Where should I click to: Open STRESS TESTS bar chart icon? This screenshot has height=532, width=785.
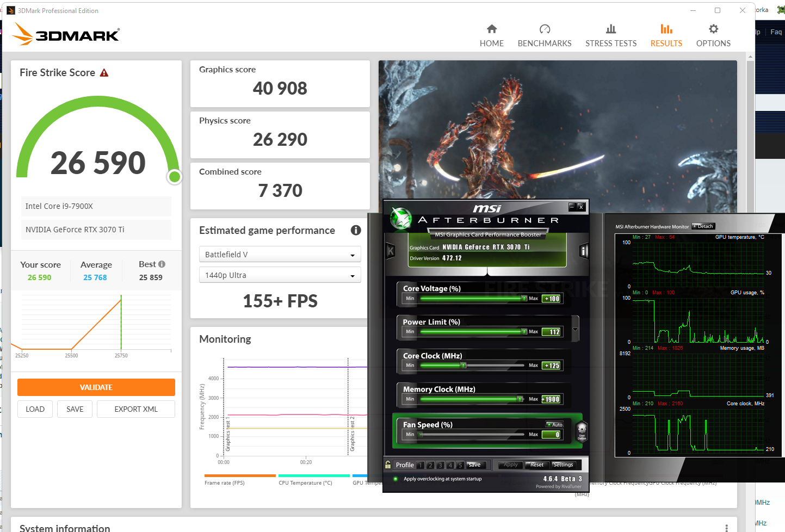pyautogui.click(x=611, y=29)
